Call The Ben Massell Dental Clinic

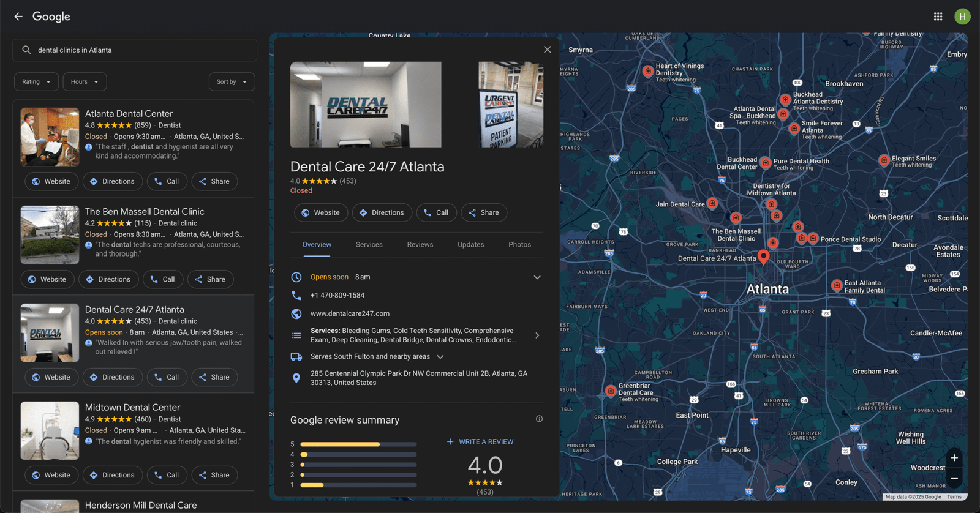pos(163,279)
